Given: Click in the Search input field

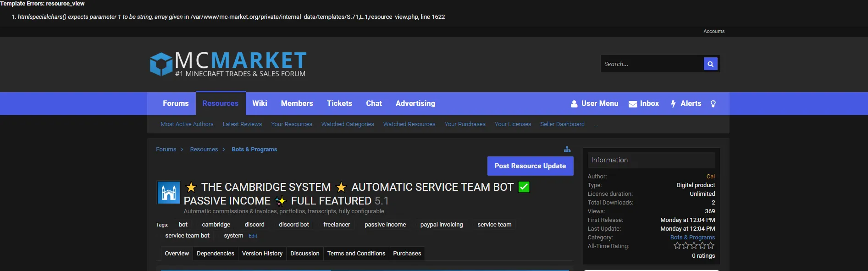Looking at the screenshot, I should coord(652,64).
